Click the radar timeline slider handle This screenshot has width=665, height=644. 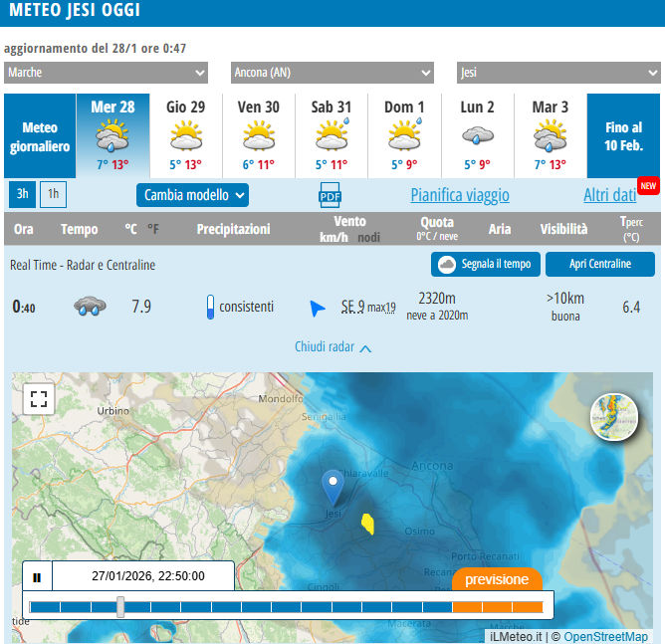tap(120, 606)
